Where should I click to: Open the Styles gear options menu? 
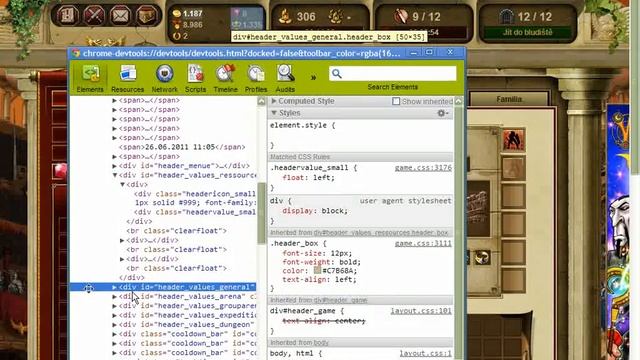coord(442,113)
